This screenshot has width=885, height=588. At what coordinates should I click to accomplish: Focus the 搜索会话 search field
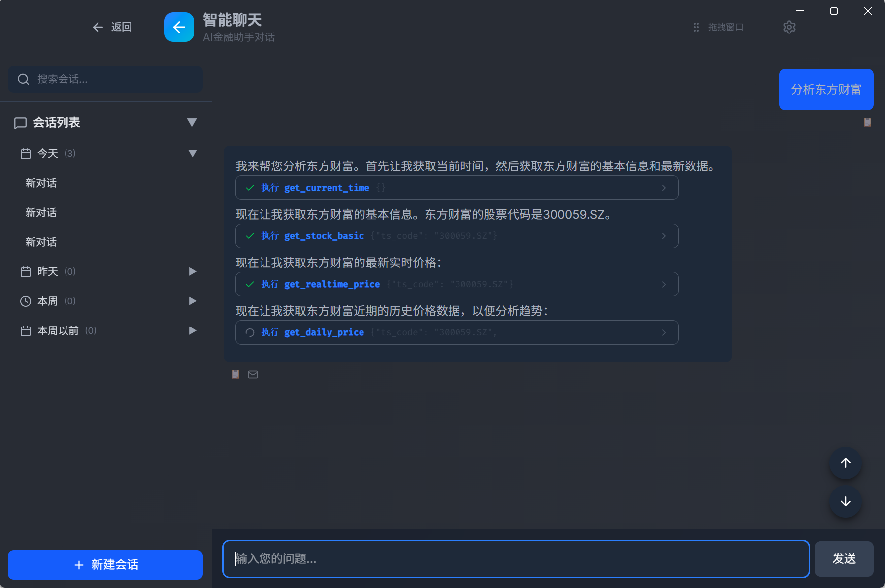[113, 79]
